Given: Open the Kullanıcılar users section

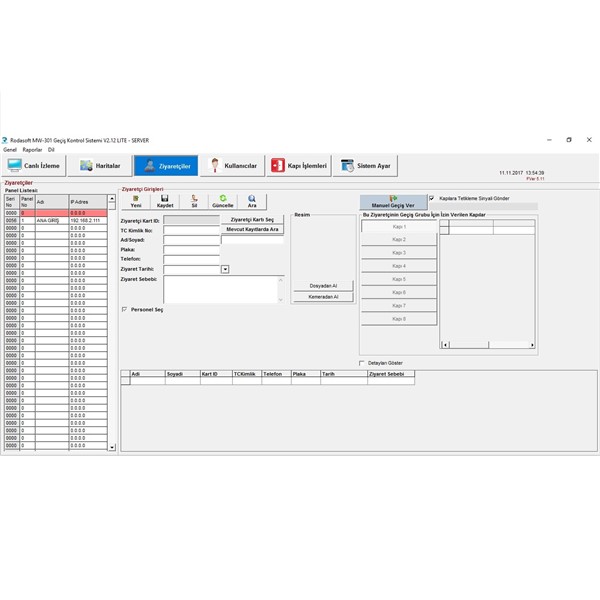Looking at the screenshot, I should tap(233, 166).
